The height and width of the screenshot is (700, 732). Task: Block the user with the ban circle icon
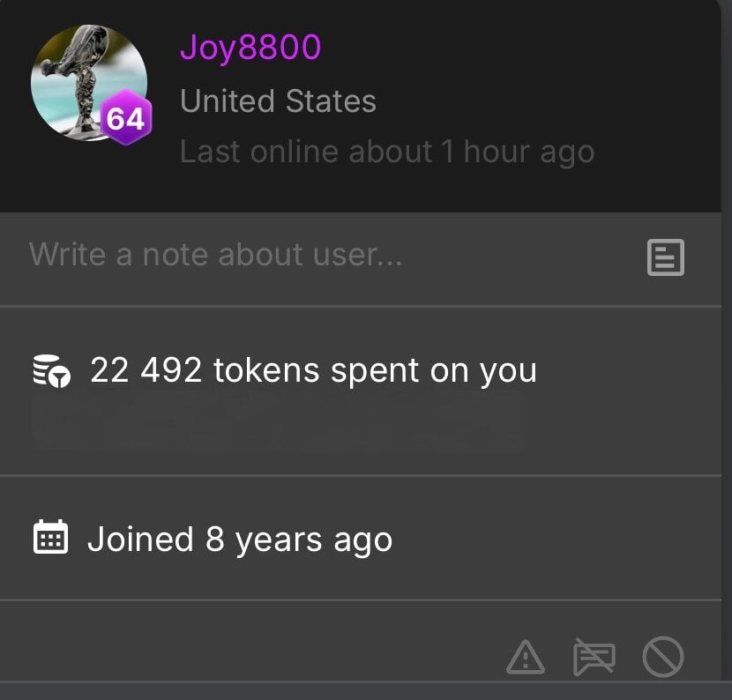663,657
